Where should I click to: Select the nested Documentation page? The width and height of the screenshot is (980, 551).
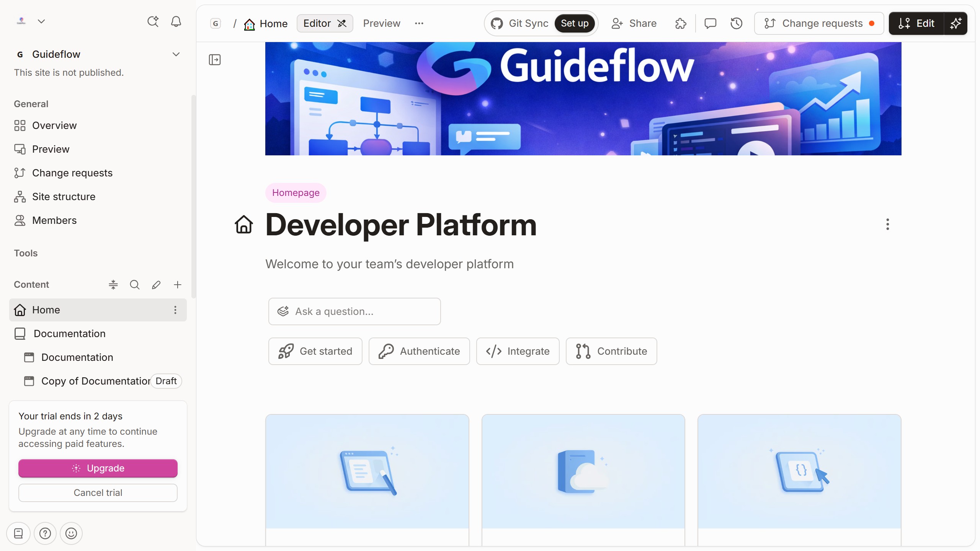[x=98, y=357]
